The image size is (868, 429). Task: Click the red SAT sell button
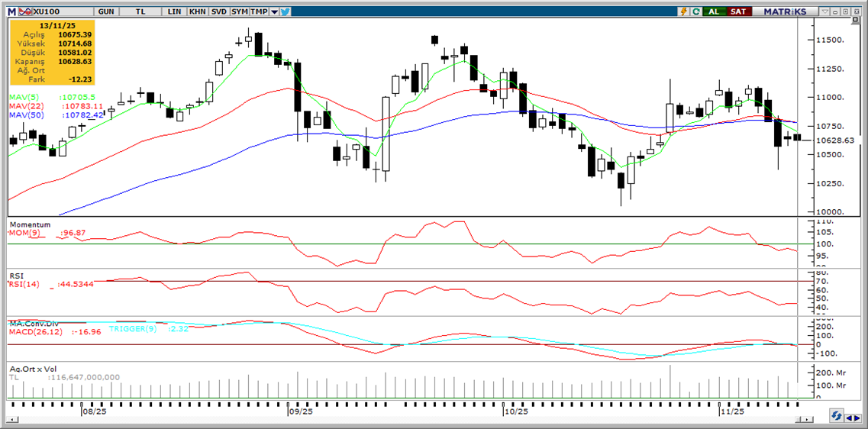point(738,11)
